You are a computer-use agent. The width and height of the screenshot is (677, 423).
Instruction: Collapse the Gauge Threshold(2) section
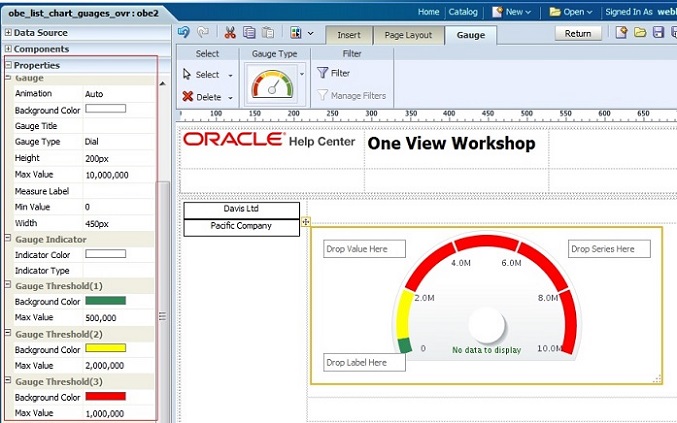click(8, 333)
